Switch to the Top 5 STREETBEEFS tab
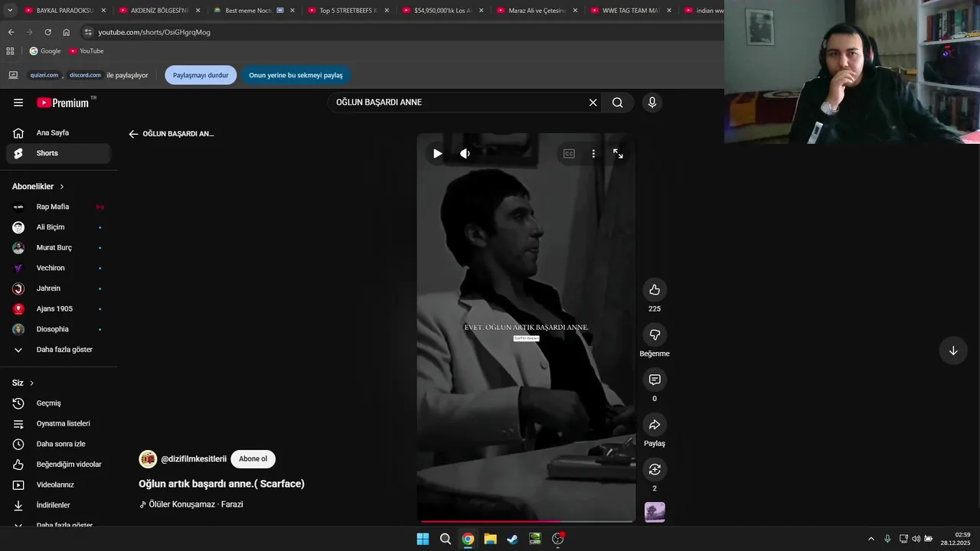This screenshot has height=551, width=980. [348, 11]
